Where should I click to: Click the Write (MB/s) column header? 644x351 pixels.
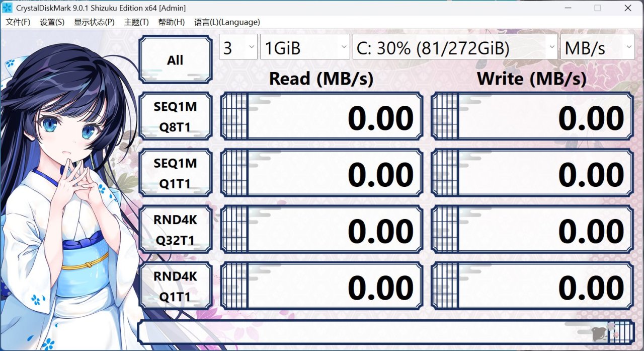[x=532, y=79]
